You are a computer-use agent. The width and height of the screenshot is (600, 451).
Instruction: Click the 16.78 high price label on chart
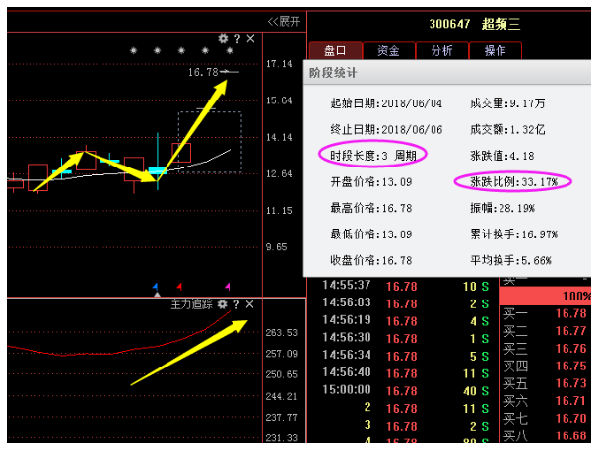click(202, 72)
